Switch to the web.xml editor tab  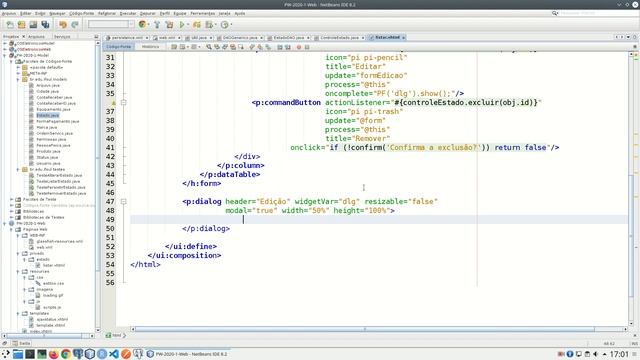point(167,38)
